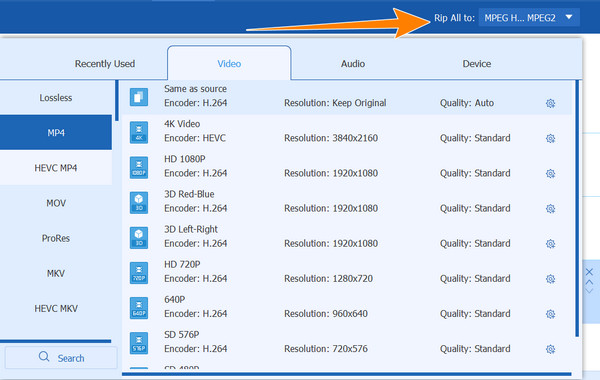Click the HD 1080P format icon
Viewport: 600px width, 380px height.
point(139,167)
